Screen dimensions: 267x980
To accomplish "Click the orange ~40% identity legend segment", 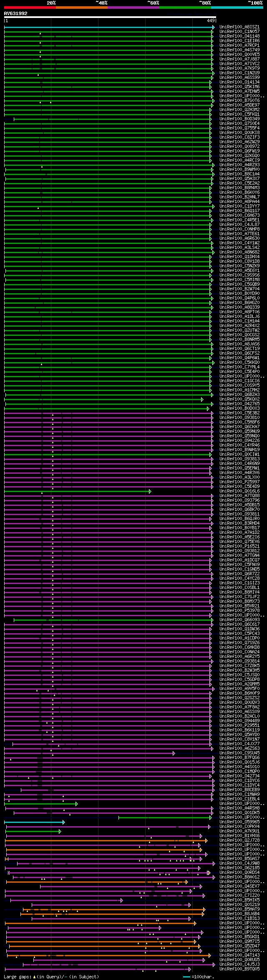I will pos(81,7).
